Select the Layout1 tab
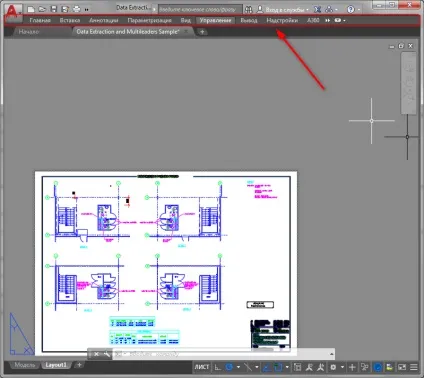This screenshot has width=424, height=378. point(56,365)
